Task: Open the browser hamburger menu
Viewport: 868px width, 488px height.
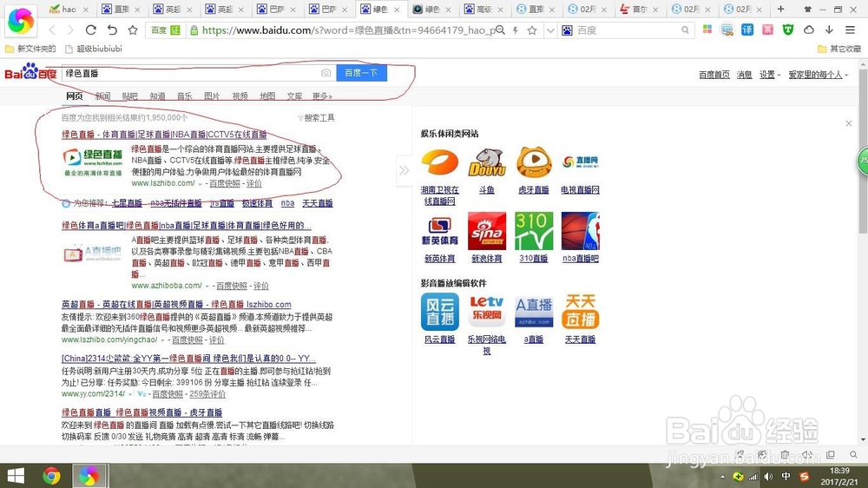Action: (850, 30)
